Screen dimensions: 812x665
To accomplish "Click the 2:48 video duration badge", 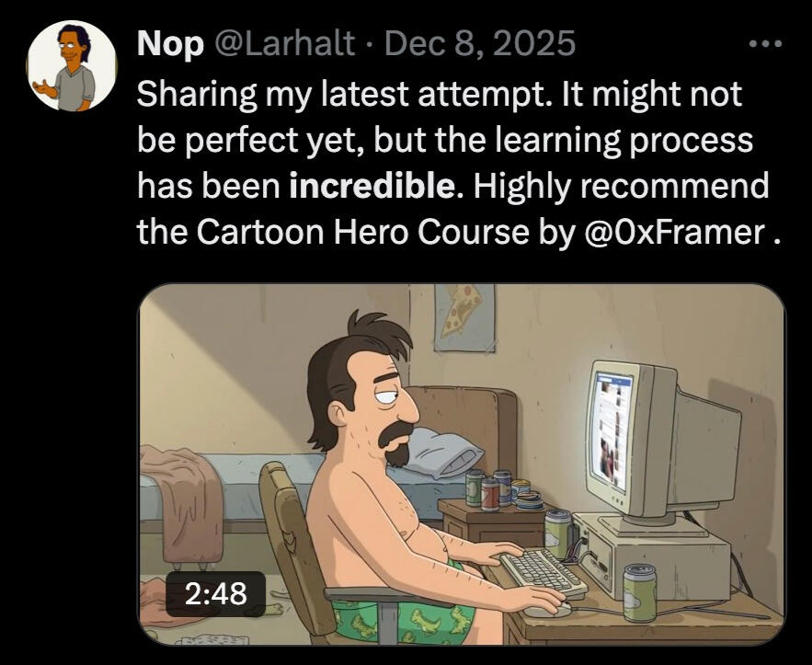I will pyautogui.click(x=216, y=593).
